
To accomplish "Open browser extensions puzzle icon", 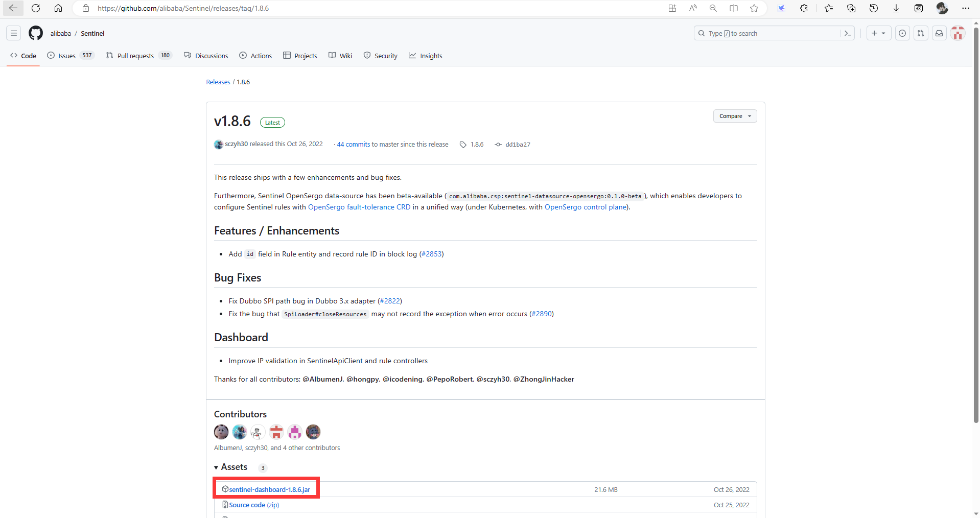I will 804,8.
